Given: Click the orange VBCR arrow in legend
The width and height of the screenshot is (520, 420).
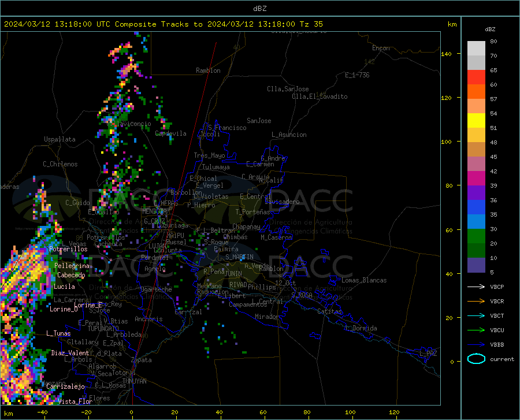Looking at the screenshot, I should coord(476,301).
